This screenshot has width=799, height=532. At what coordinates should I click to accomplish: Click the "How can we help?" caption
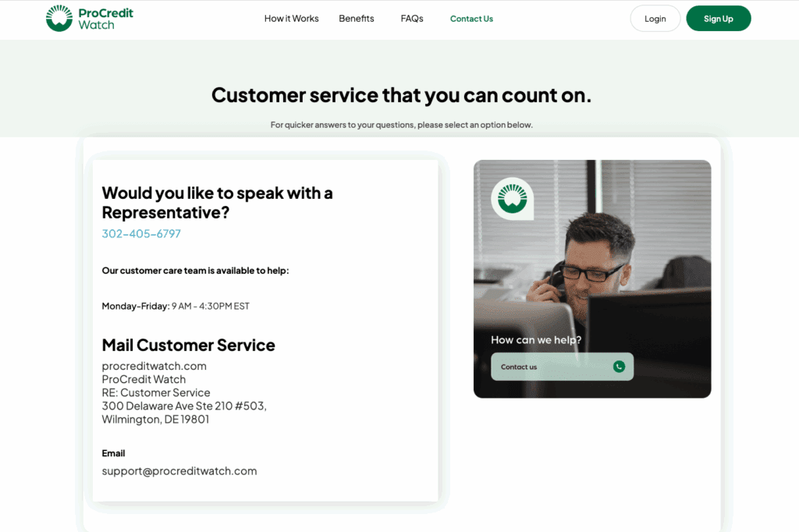pyautogui.click(x=536, y=340)
